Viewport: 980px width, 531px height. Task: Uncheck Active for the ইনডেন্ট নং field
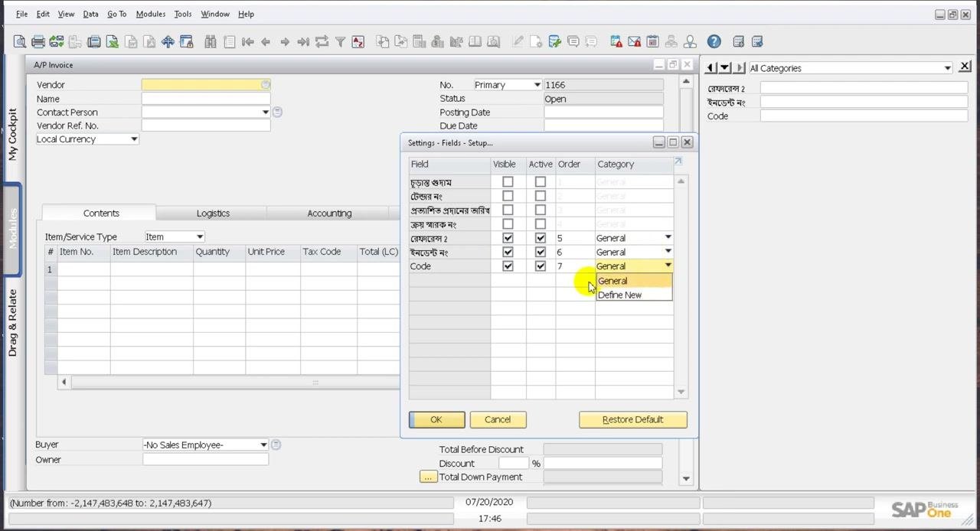[x=541, y=252]
